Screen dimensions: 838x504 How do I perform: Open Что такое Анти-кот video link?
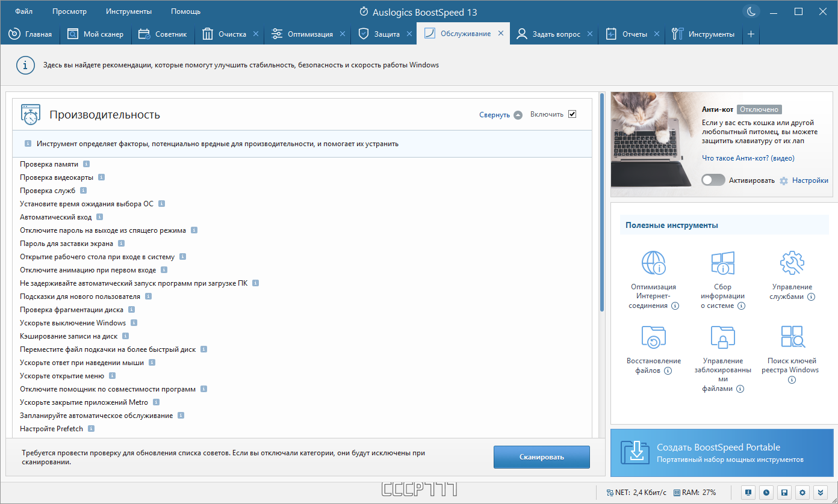pos(748,158)
